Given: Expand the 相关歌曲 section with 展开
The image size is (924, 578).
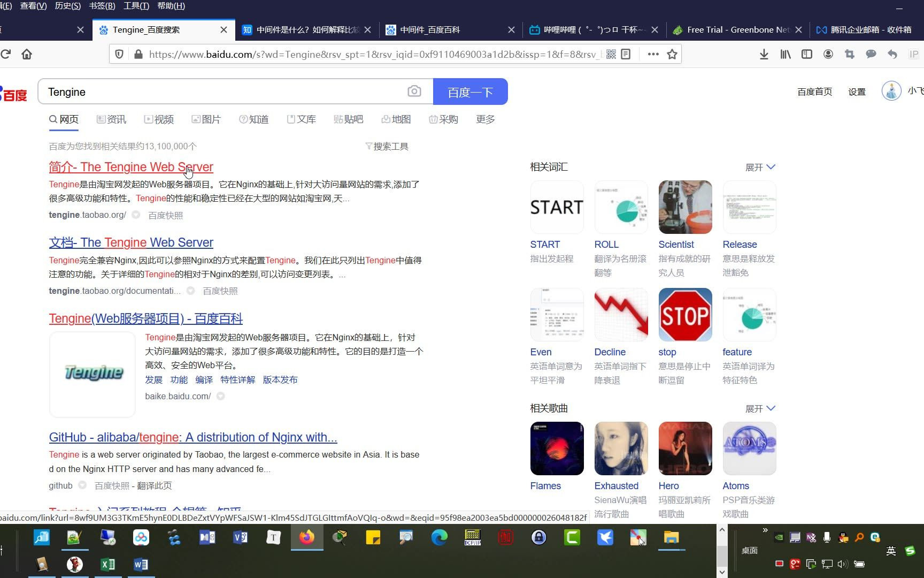Looking at the screenshot, I should pyautogui.click(x=760, y=409).
